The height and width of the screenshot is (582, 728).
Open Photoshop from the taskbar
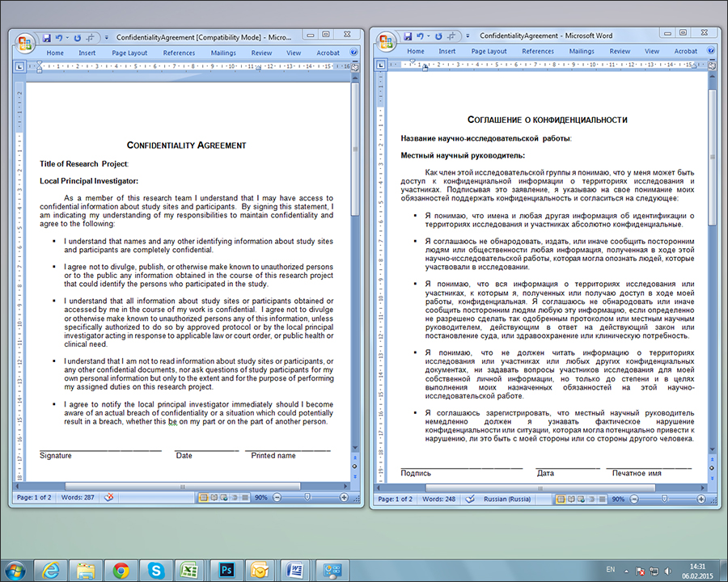tap(226, 570)
